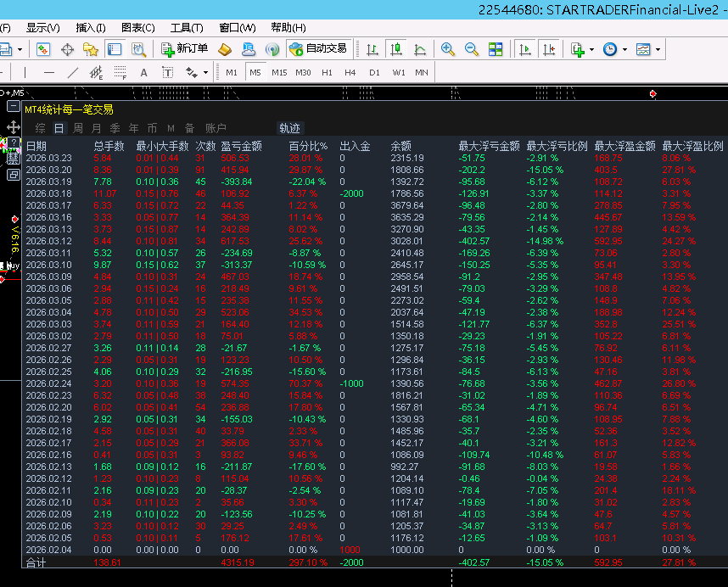
Task: Expand the arrows objects dropdown
Action: coord(205,73)
